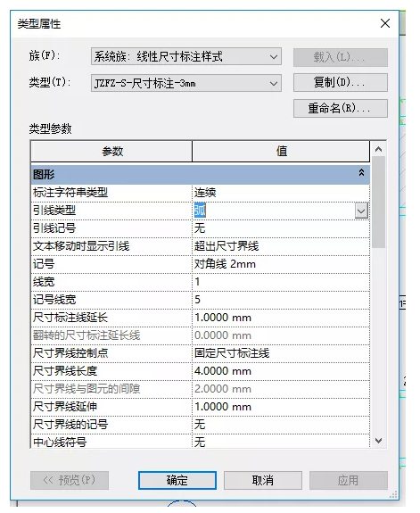Close the 类型属性 dialog with X

(x=385, y=23)
